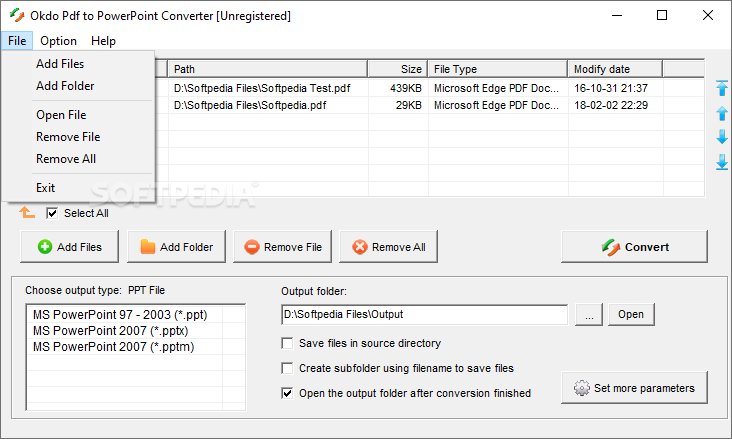This screenshot has height=439, width=732.
Task: Click the Remove All button
Action: (x=388, y=247)
